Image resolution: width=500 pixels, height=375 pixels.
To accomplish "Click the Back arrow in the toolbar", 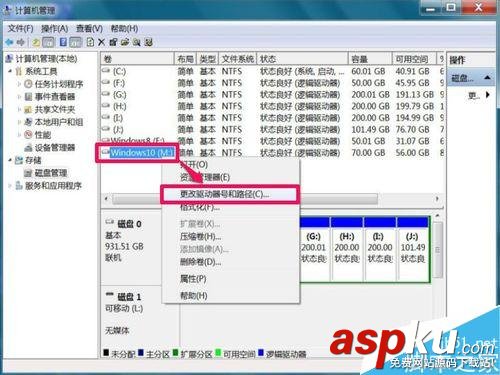I will pyautogui.click(x=9, y=42).
